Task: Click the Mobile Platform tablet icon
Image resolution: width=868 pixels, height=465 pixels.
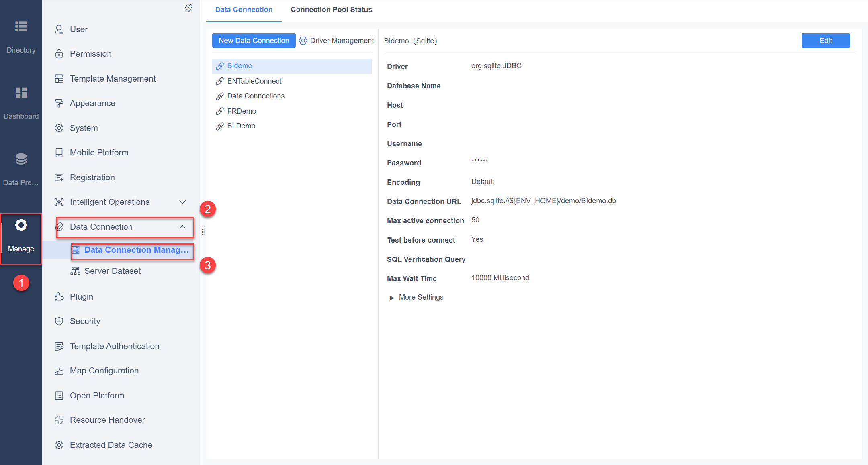Action: 59,153
